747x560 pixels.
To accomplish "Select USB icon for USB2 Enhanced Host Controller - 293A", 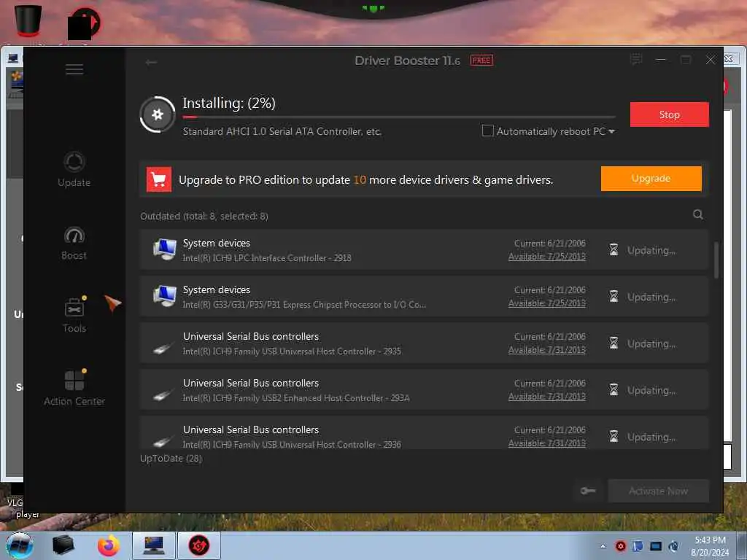I will click(x=163, y=394).
